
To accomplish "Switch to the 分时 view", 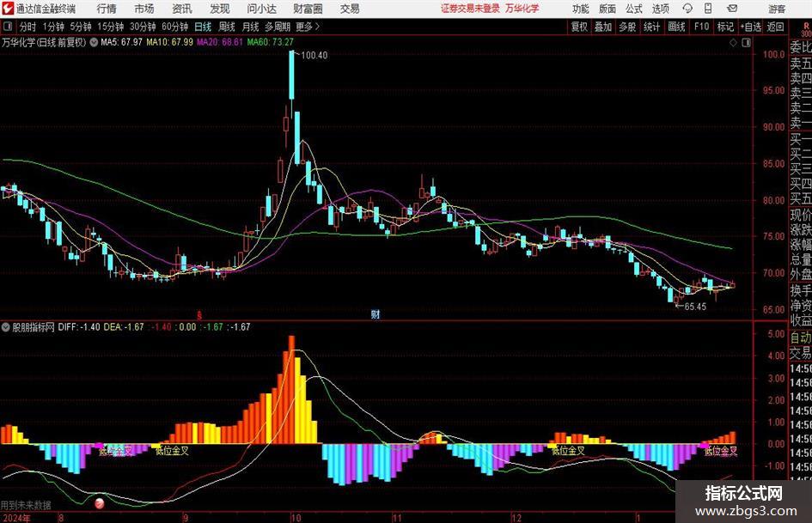I will pyautogui.click(x=27, y=27).
